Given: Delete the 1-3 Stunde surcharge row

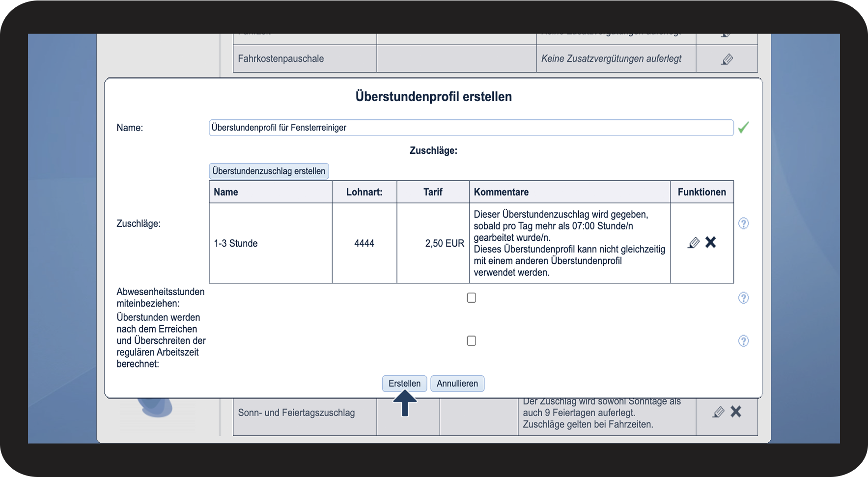Looking at the screenshot, I should pyautogui.click(x=710, y=242).
